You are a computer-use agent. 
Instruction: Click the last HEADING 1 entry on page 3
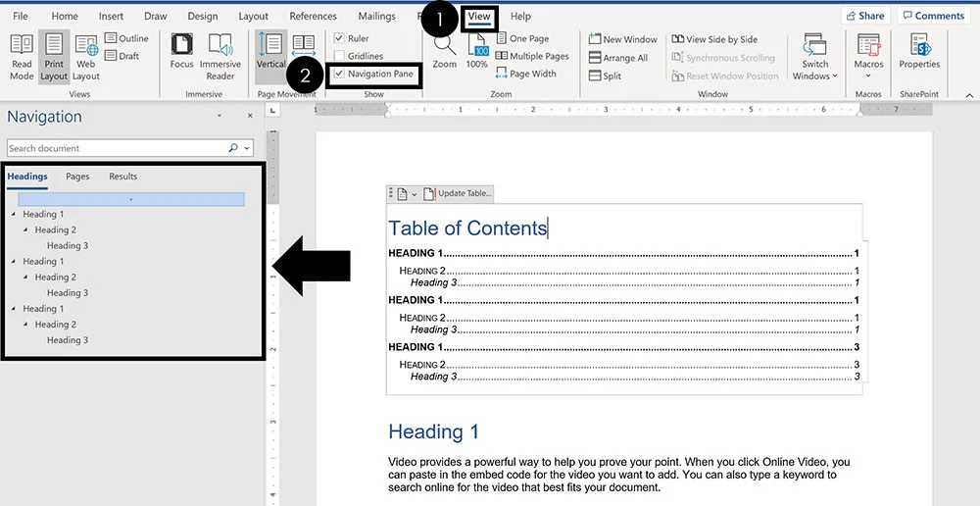[623, 347]
